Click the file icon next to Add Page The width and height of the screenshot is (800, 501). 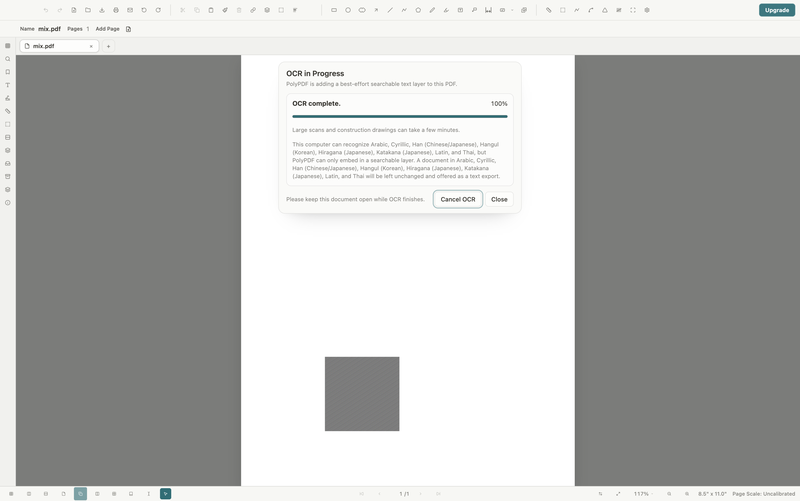tap(128, 29)
